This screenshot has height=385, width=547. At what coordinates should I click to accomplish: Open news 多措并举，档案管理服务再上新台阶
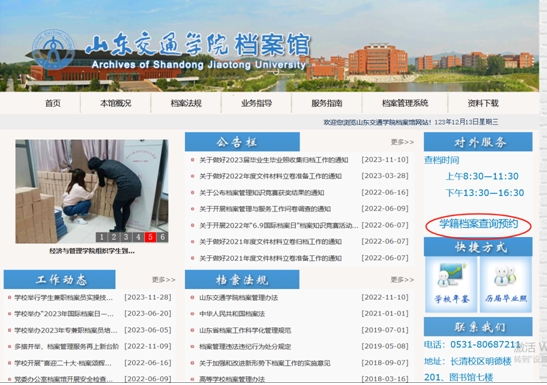(66, 347)
